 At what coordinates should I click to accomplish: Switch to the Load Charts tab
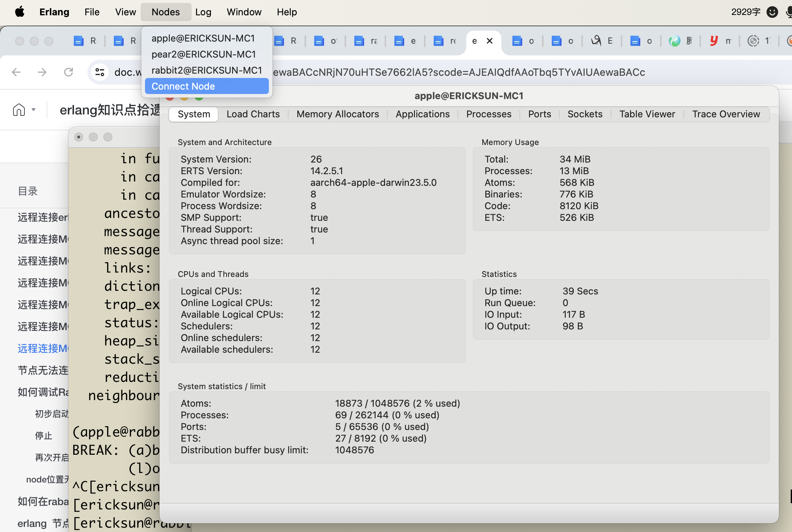tap(253, 114)
